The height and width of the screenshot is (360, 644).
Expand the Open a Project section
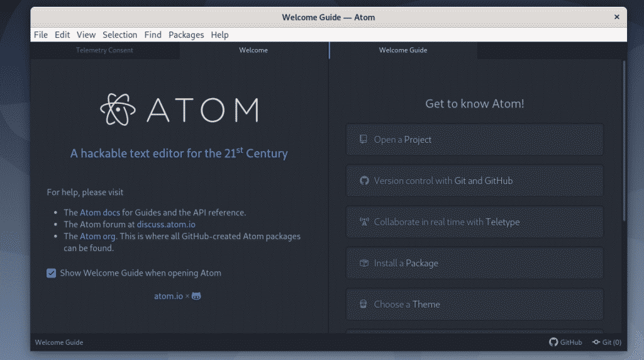475,139
